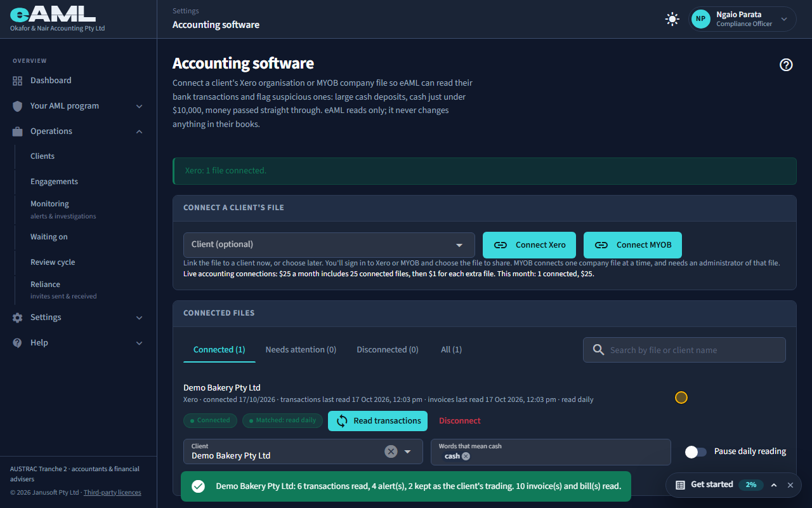Click the NP user avatar
The width and height of the screenshot is (812, 508).
click(700, 19)
